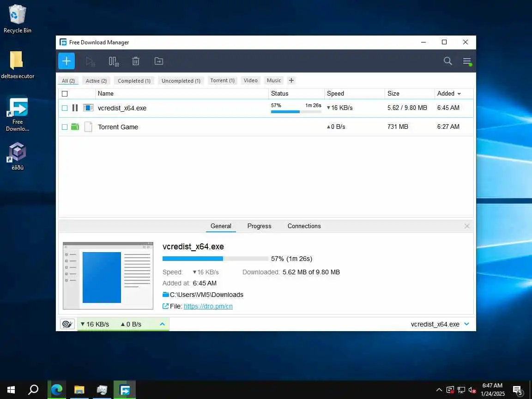Filter by Video tag
This screenshot has width=532, height=399.
click(x=250, y=80)
